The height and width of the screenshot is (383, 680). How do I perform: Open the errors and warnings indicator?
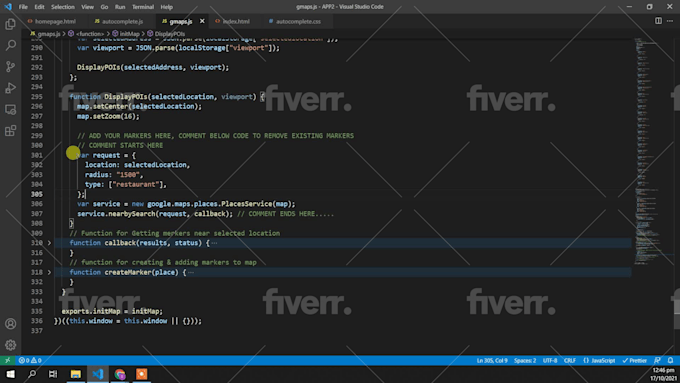tap(30, 360)
